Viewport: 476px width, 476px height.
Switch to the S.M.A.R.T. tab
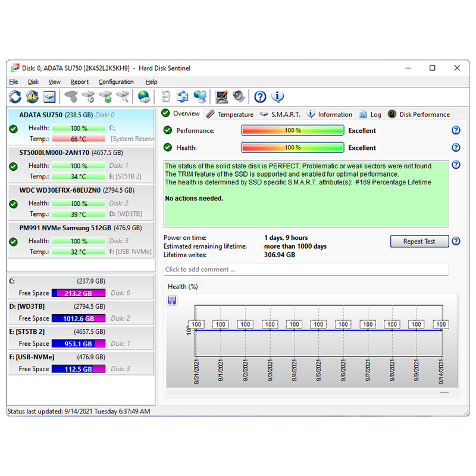point(280,114)
